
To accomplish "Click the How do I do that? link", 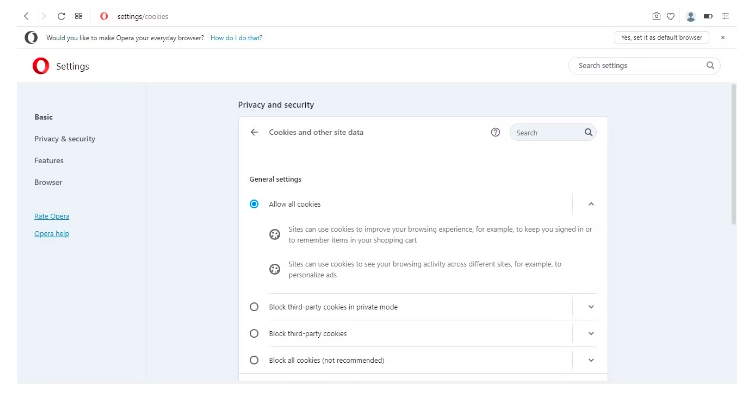I will point(236,38).
